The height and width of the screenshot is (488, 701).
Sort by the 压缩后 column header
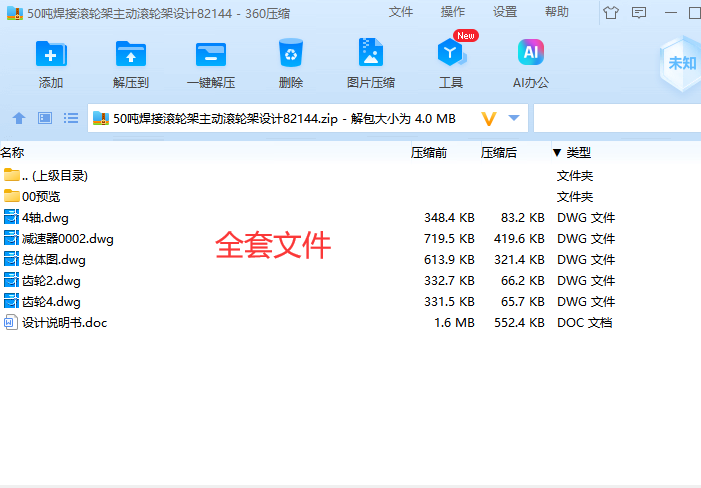coord(498,153)
